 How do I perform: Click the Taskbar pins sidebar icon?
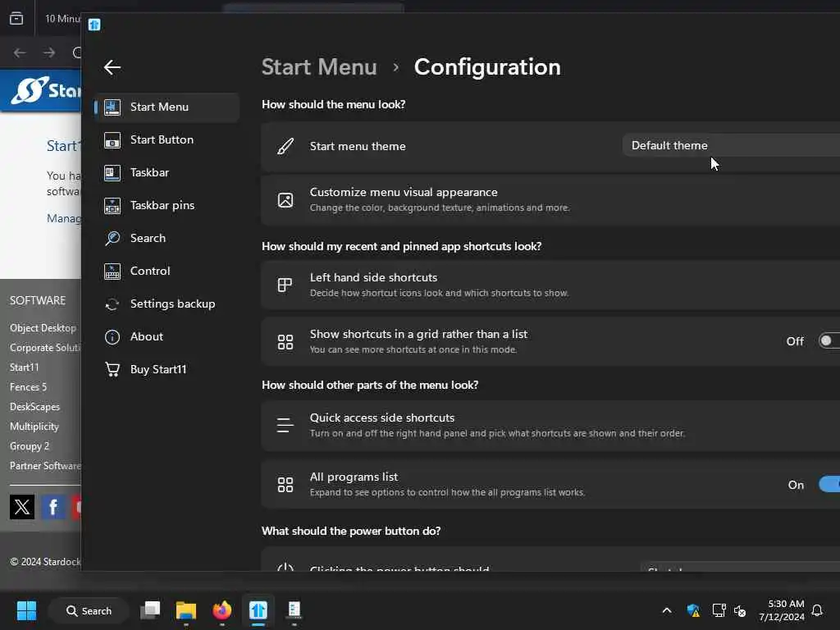pyautogui.click(x=112, y=206)
